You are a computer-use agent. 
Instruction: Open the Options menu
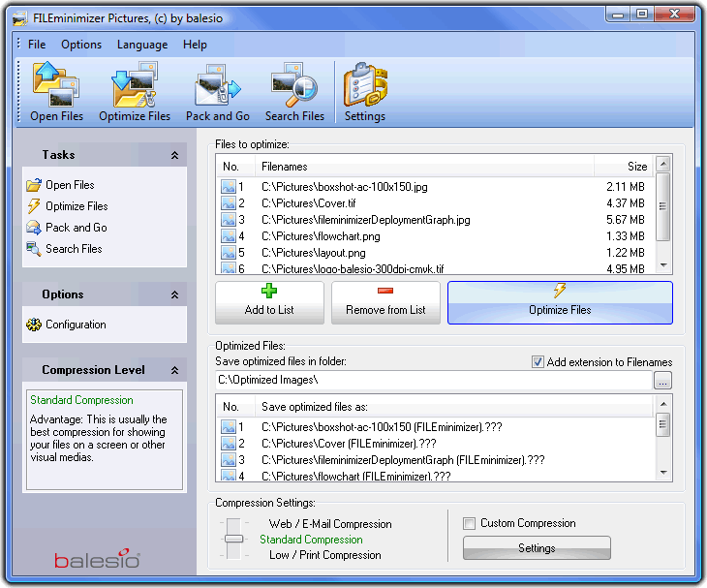(81, 45)
